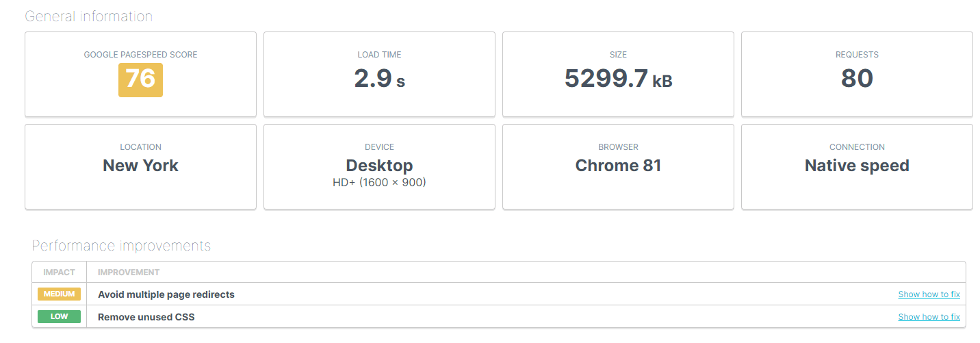980x343 pixels.
Task: Click the Load Time 2.9 s card
Action: click(379, 74)
